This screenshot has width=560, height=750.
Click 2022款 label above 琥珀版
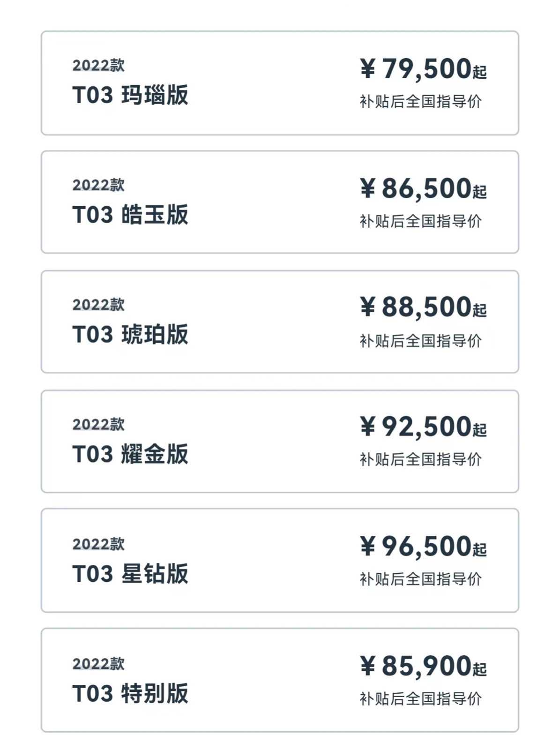coord(98,305)
